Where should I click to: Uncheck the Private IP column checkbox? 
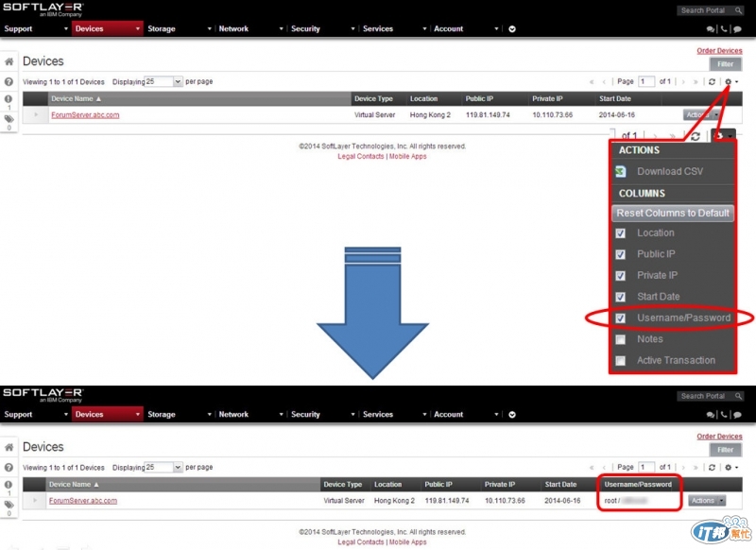click(x=621, y=276)
